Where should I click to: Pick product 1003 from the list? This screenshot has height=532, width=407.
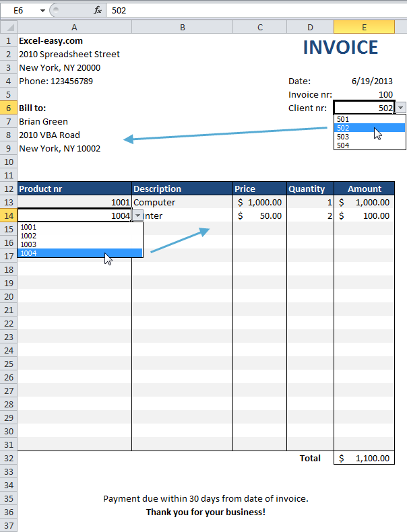click(80, 244)
